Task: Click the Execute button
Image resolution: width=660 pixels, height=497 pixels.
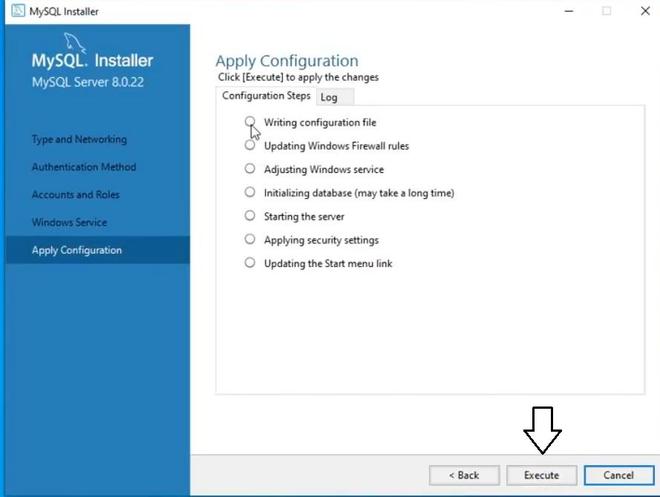Action: pyautogui.click(x=542, y=475)
